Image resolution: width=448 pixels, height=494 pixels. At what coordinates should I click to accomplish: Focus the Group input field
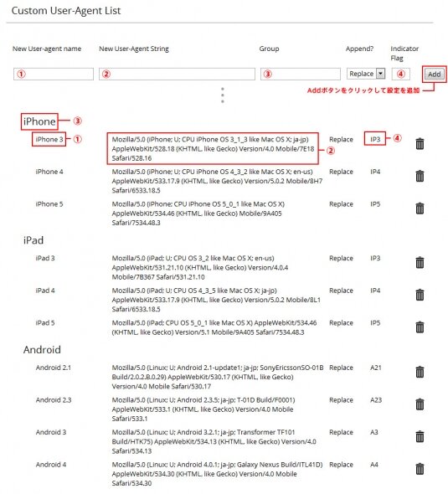coord(301,74)
